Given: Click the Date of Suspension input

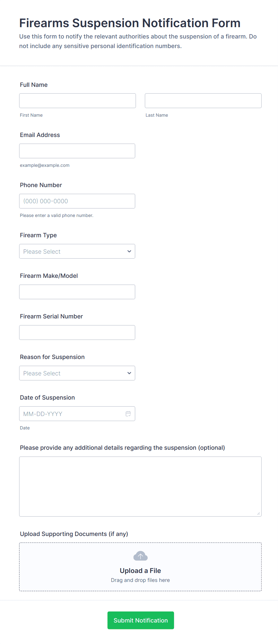Looking at the screenshot, I should [72, 414].
